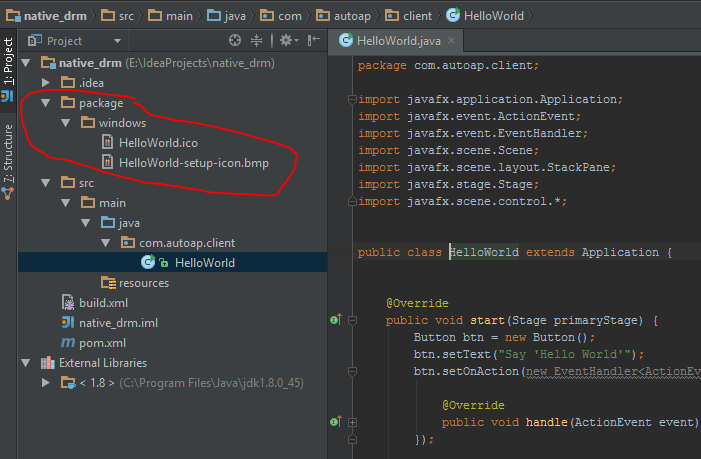This screenshot has width=701, height=459.
Task: Select the native_drm.iml module file icon
Action: (68, 322)
